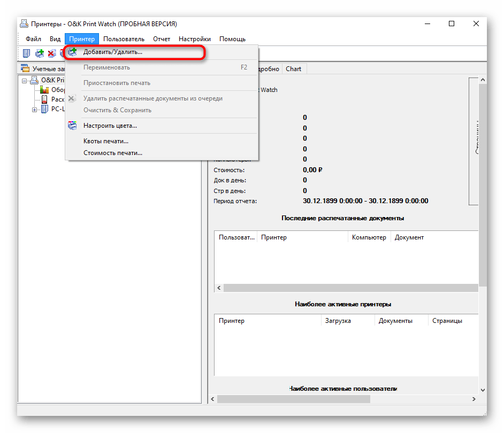Click the computers toolbar icon
Viewport: 504px width, 433px height.
[x=26, y=53]
